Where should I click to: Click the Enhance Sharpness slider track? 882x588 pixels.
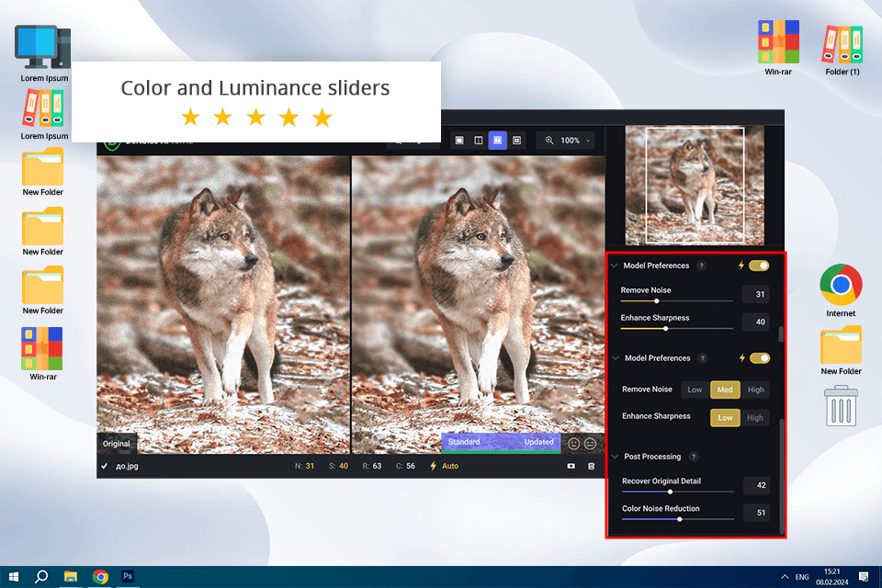[x=677, y=329]
